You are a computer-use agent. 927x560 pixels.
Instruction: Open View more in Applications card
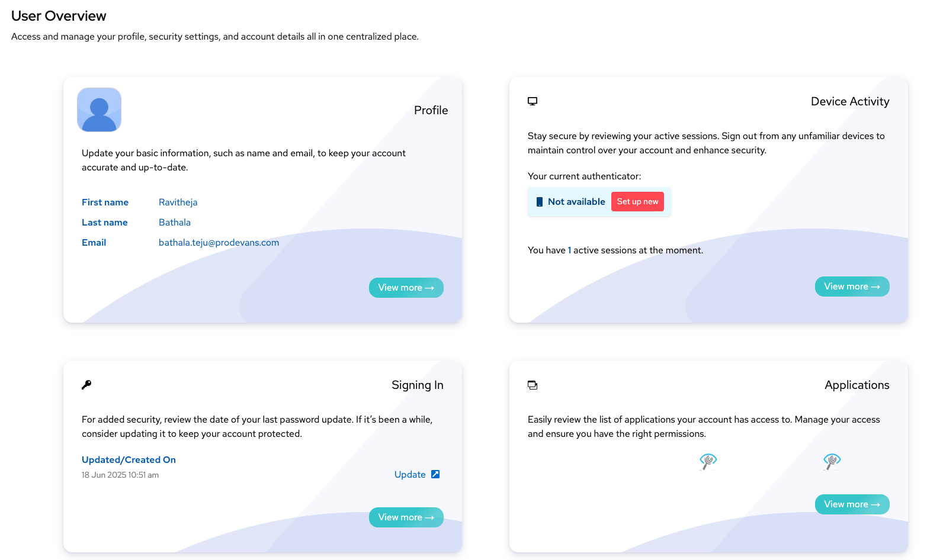coord(852,504)
